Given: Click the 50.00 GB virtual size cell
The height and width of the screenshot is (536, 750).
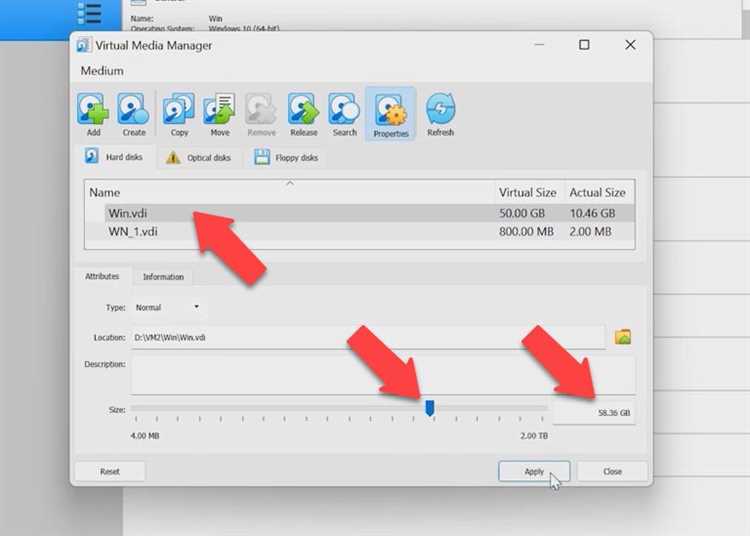Looking at the screenshot, I should pos(522,213).
